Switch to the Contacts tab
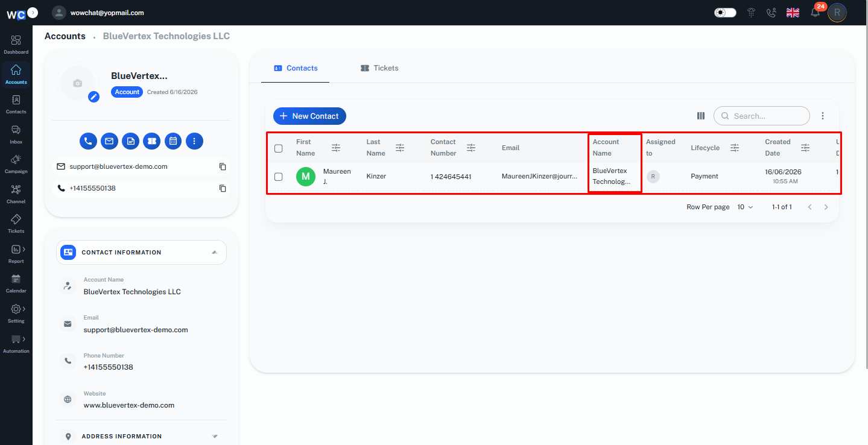This screenshot has width=868, height=445. point(296,68)
